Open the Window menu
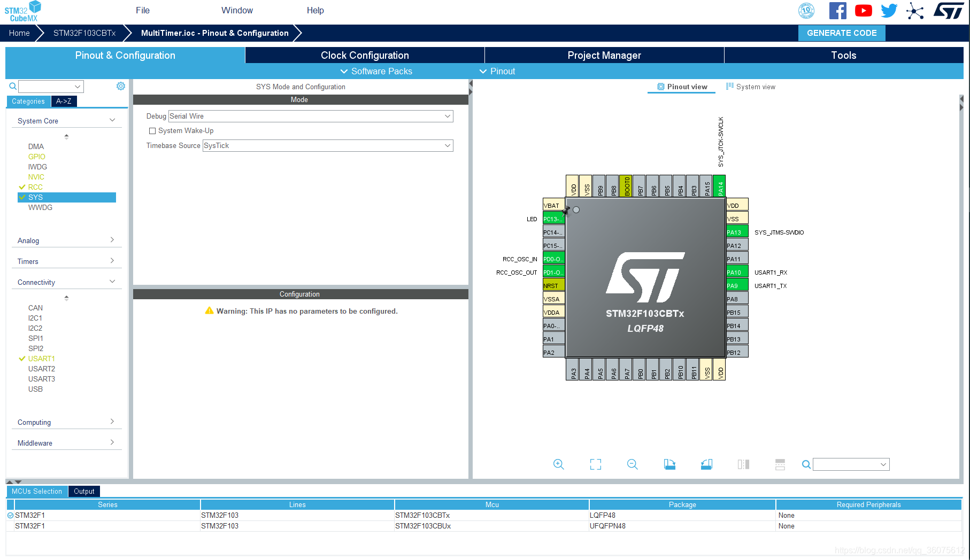This screenshot has height=560, width=970. coord(236,10)
